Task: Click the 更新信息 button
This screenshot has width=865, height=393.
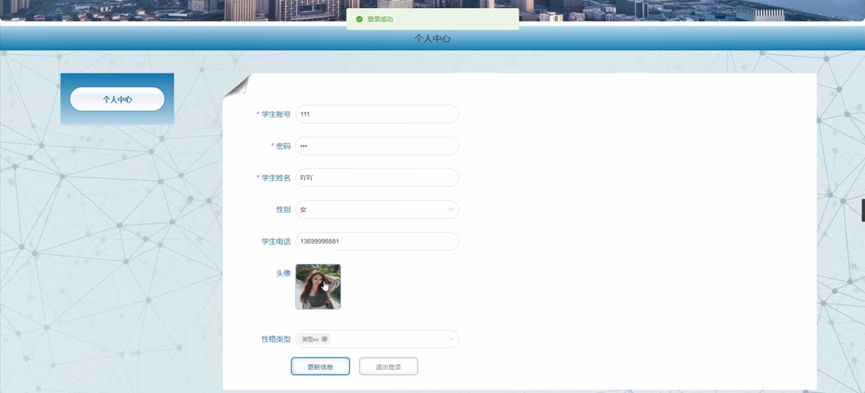Action: click(320, 367)
